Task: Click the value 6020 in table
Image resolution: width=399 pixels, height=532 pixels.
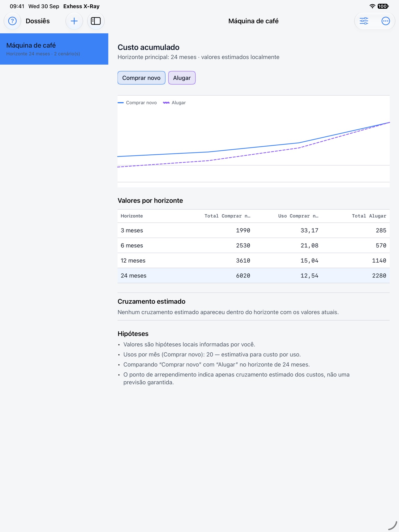Action: point(243,276)
